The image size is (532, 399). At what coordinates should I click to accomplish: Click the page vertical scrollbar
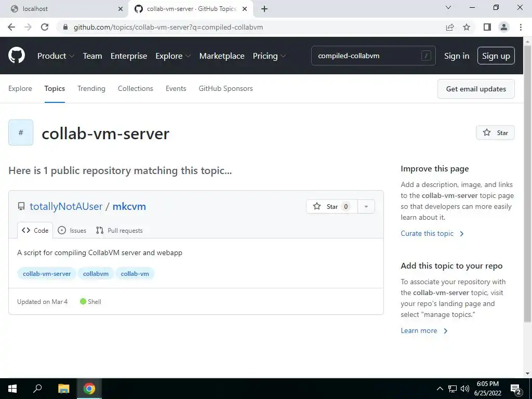coord(528,183)
